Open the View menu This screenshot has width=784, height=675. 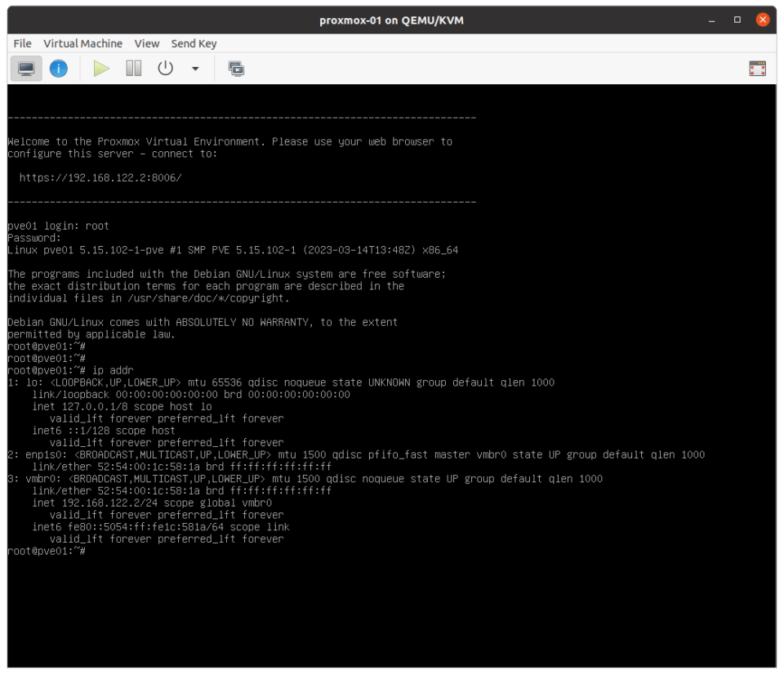pos(146,43)
